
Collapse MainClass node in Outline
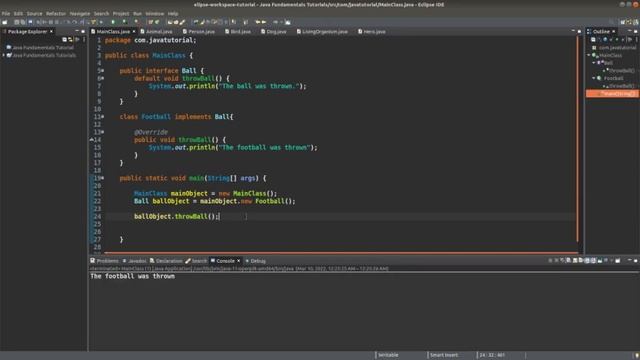click(589, 55)
